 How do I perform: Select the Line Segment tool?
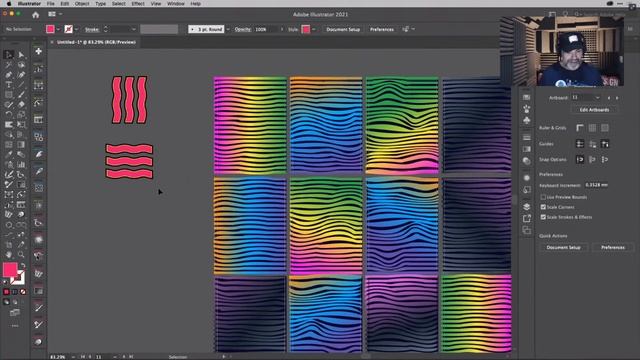pos(21,84)
